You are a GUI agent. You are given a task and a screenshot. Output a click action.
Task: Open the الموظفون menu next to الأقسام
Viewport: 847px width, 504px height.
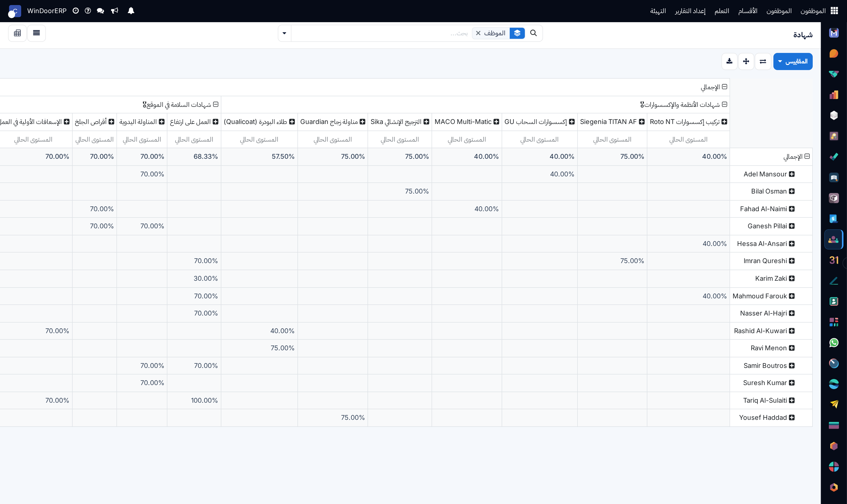point(779,11)
